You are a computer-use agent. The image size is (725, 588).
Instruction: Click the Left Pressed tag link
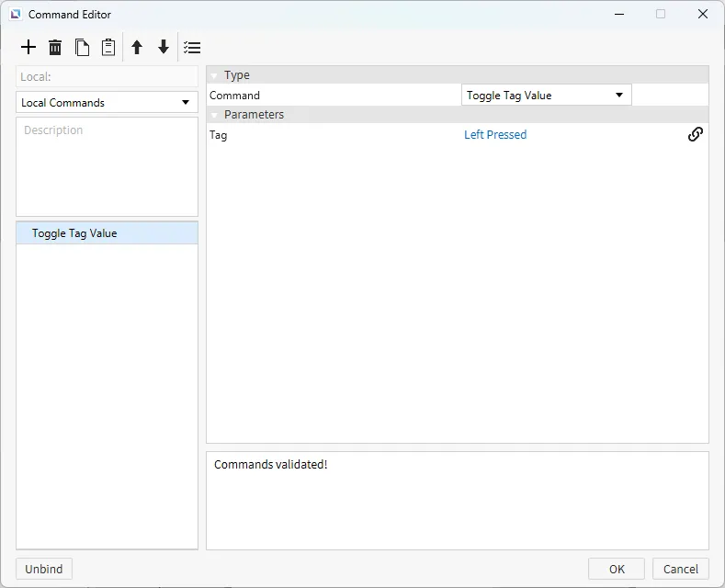click(495, 134)
